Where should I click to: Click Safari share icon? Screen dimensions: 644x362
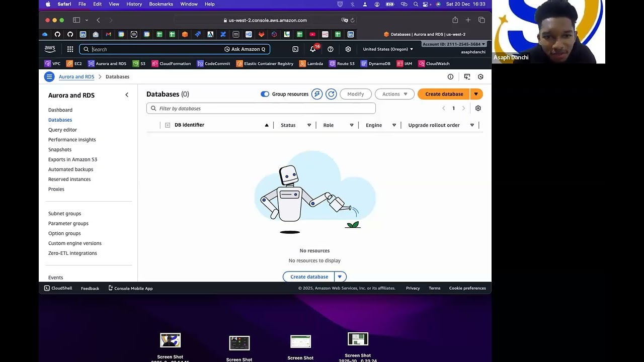click(x=455, y=20)
